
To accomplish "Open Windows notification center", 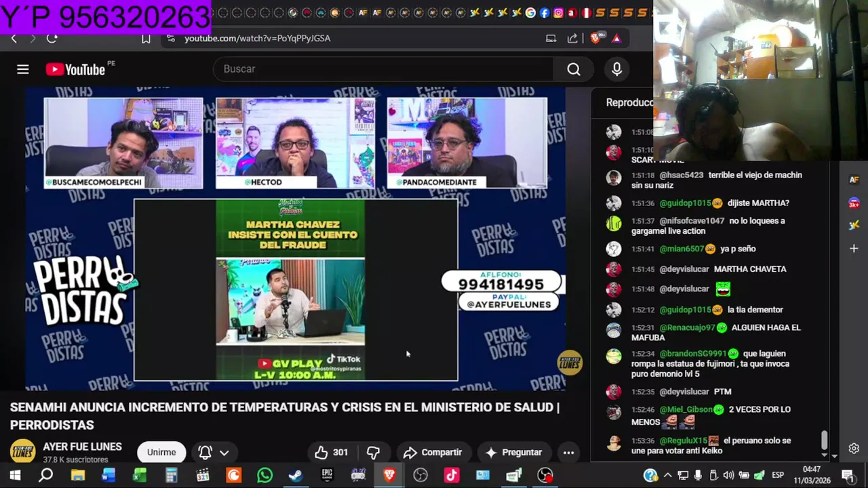I will (847, 475).
